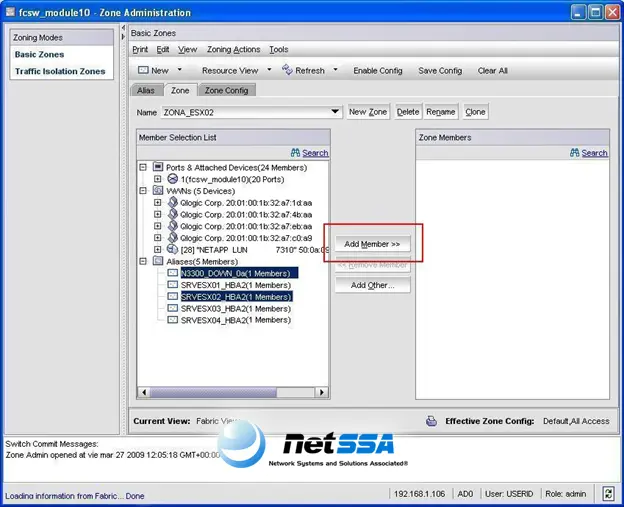Click the Search link in Member Selection List
Screen dimensions: 624x507
tap(315, 153)
